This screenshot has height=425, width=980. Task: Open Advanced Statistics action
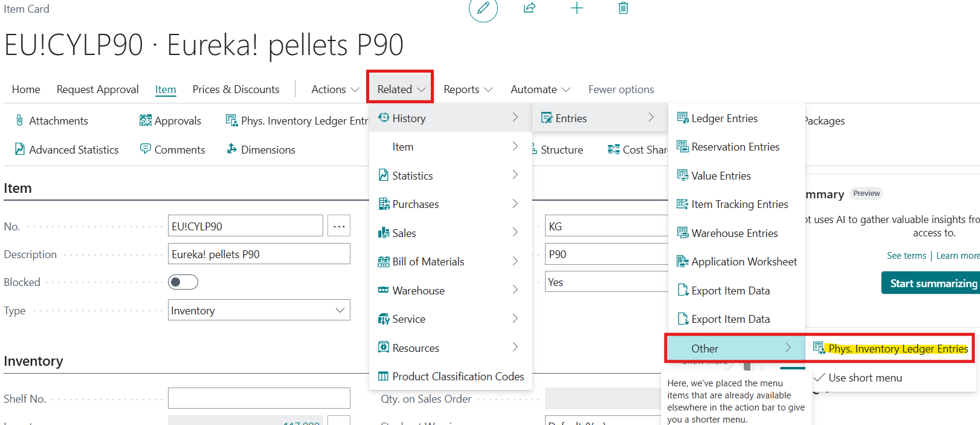tap(66, 149)
